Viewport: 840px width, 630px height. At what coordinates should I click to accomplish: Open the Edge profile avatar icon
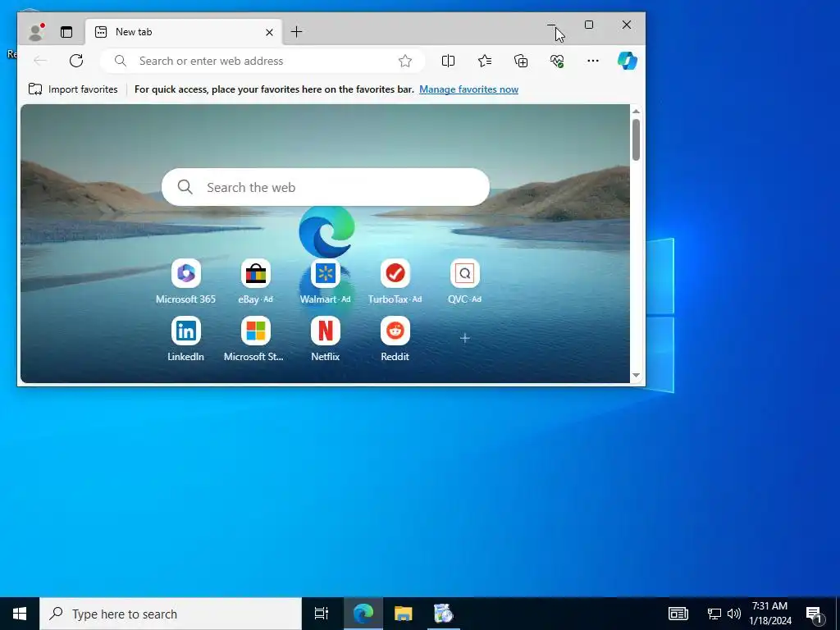click(36, 32)
